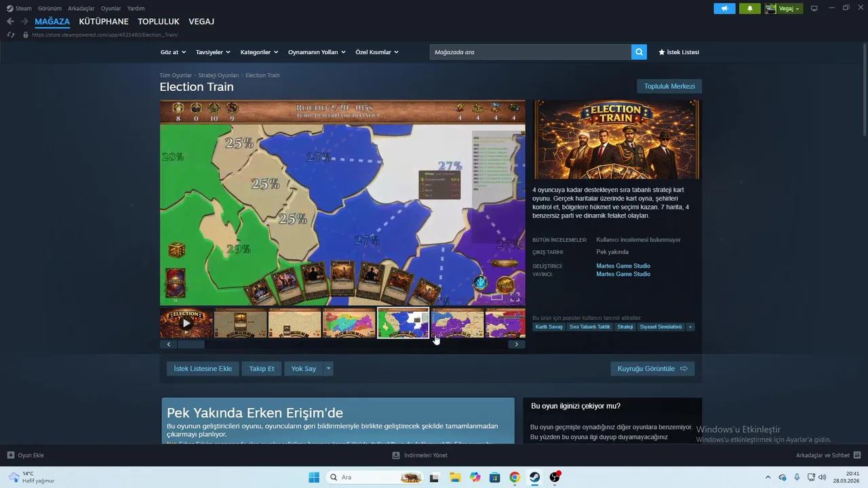Click the İndirmeleri Yönet link
Screen dimensions: 868x488
(x=420, y=455)
